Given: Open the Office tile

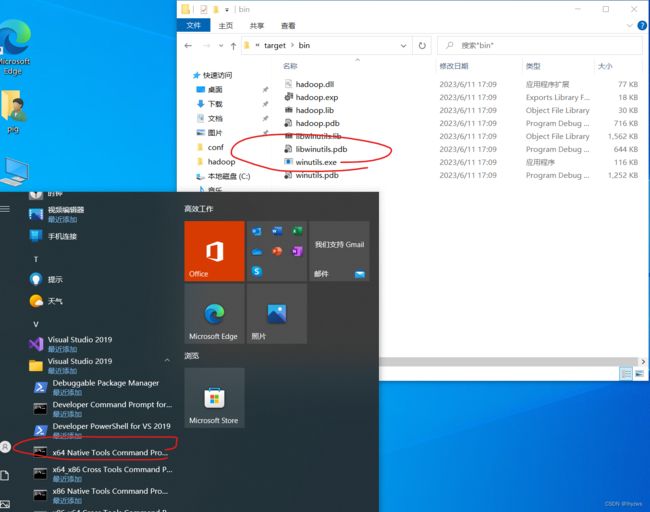Looking at the screenshot, I should 214,251.
